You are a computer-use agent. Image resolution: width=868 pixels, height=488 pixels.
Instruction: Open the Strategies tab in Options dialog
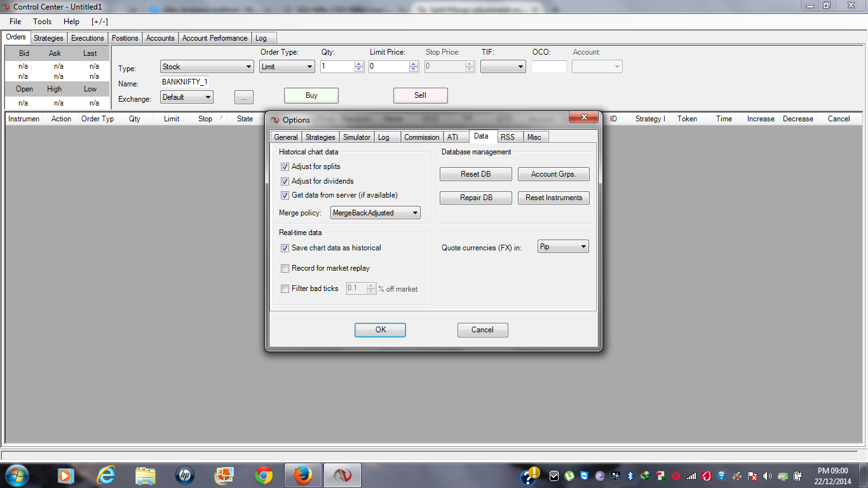[x=320, y=137]
